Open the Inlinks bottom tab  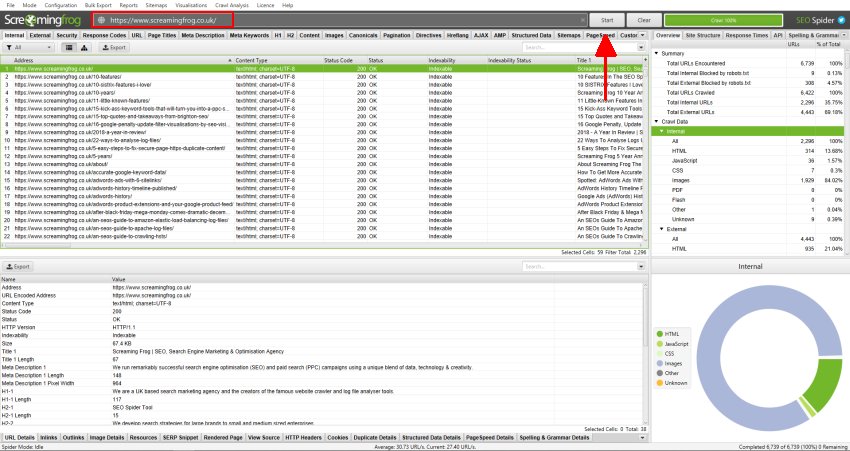click(49, 437)
